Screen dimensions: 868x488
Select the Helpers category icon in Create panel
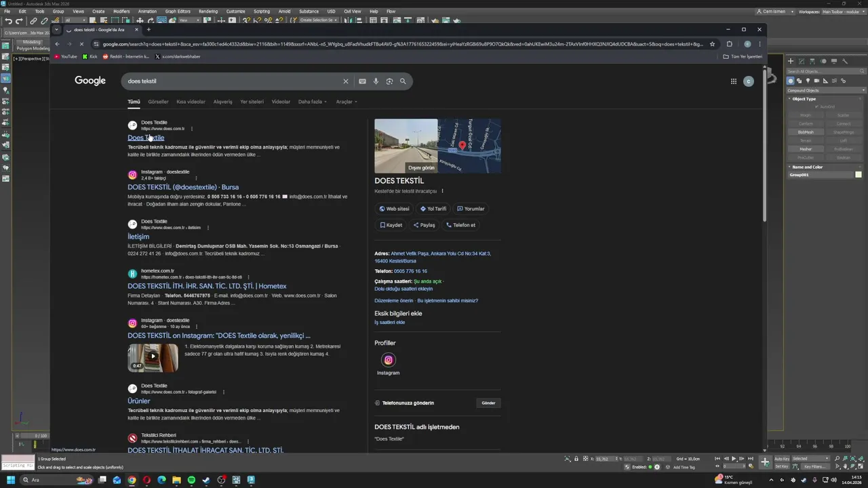click(825, 81)
